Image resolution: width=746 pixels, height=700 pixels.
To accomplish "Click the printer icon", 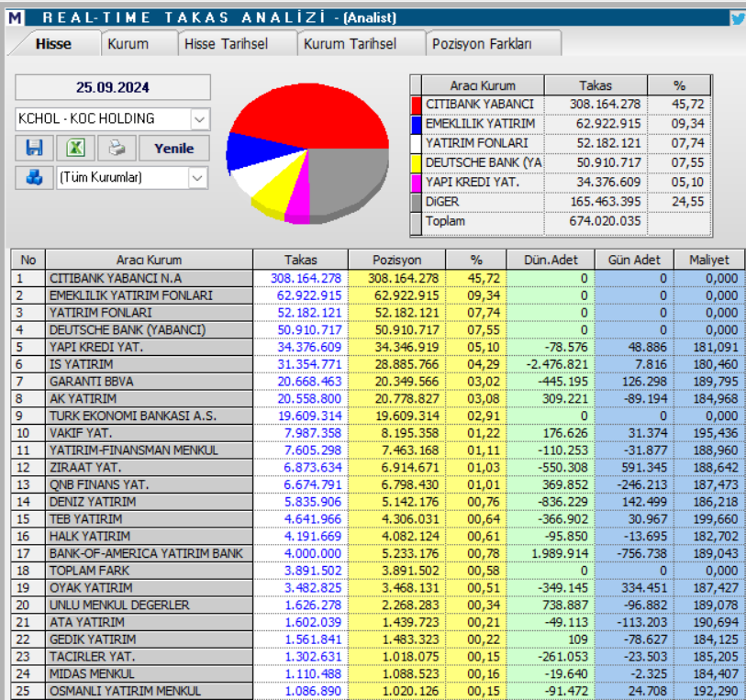I will click(117, 148).
